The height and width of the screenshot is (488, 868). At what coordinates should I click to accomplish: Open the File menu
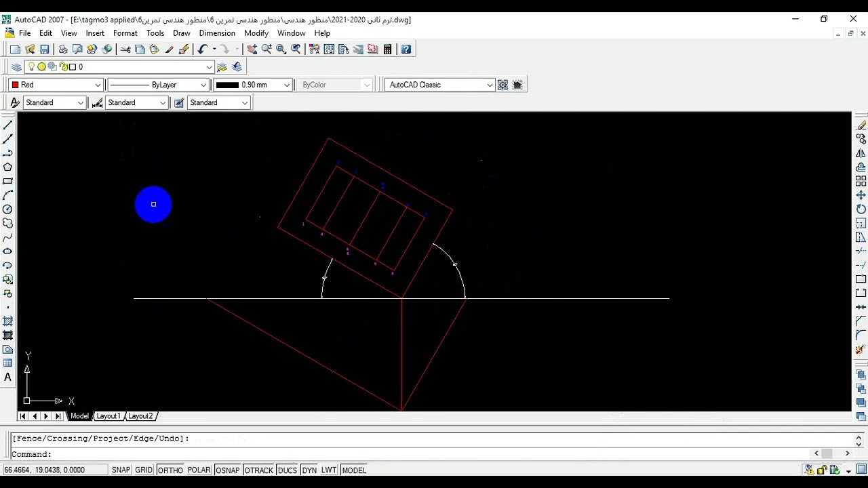pos(24,33)
